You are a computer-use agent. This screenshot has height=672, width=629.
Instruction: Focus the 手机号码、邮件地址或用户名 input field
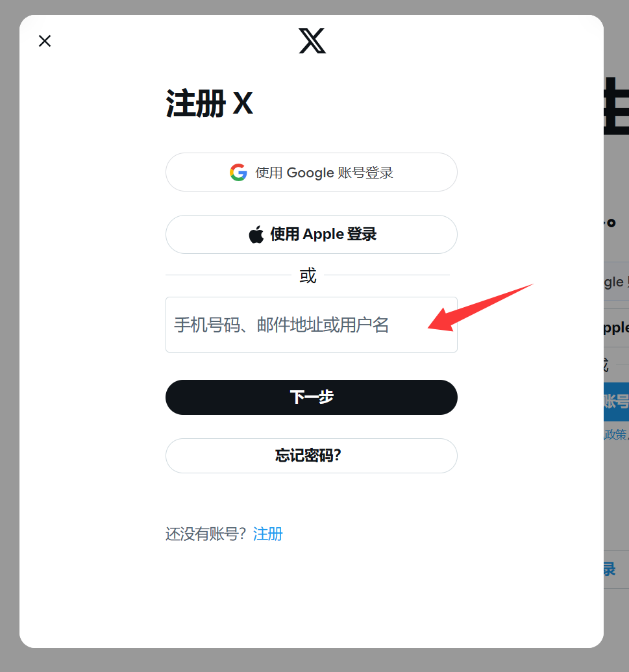click(x=312, y=325)
